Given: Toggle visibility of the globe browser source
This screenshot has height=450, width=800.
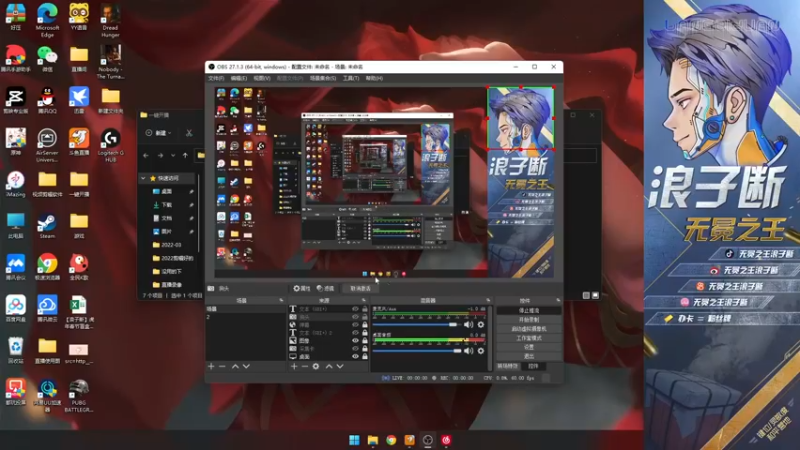Looking at the screenshot, I should tap(355, 324).
